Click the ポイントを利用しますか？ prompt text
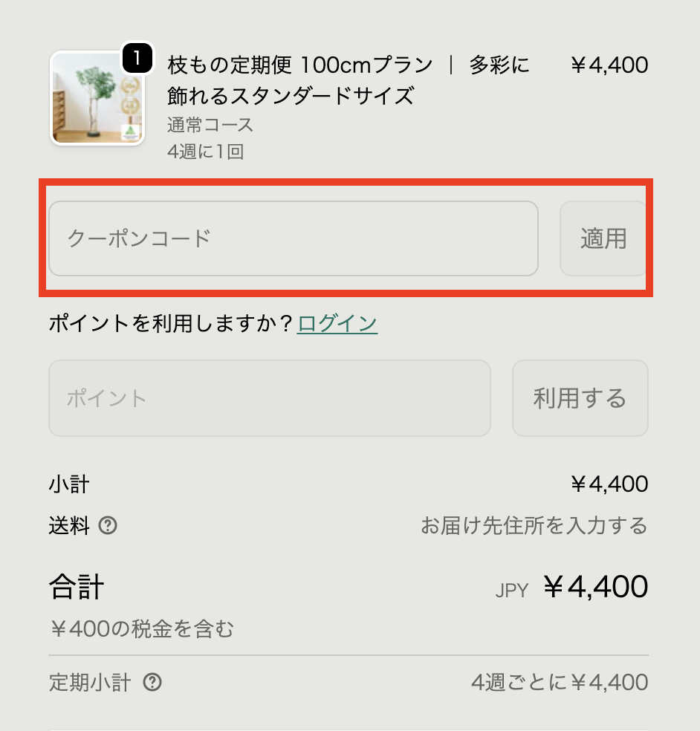This screenshot has width=700, height=731. pos(171,323)
